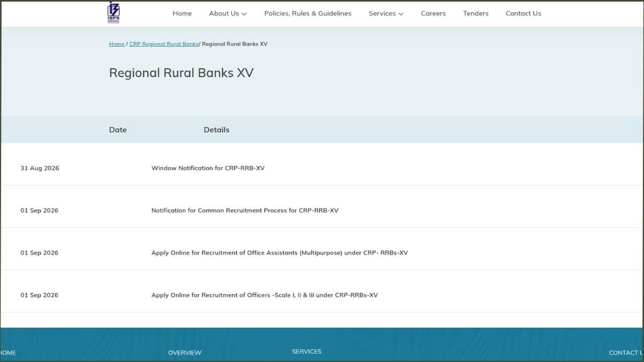Open Apply Online for Officers Scale I, II & III
Screen dimensions: 644x362
pyautogui.click(x=265, y=295)
